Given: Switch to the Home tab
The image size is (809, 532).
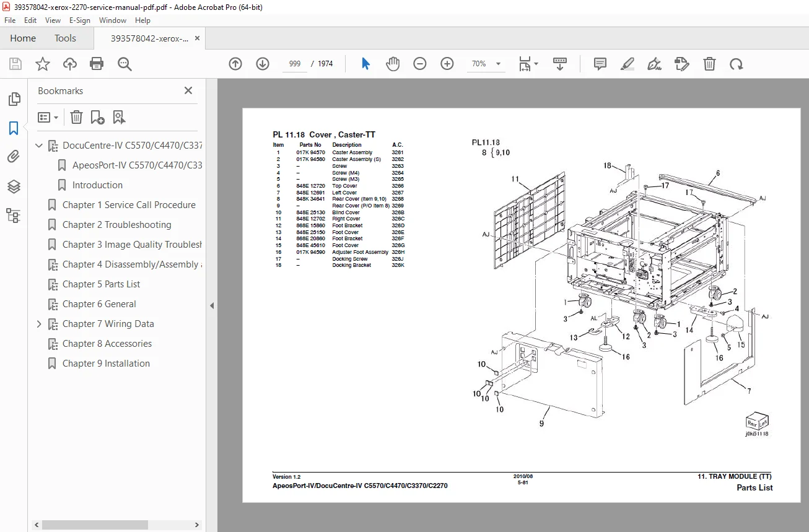Looking at the screenshot, I should (23, 38).
